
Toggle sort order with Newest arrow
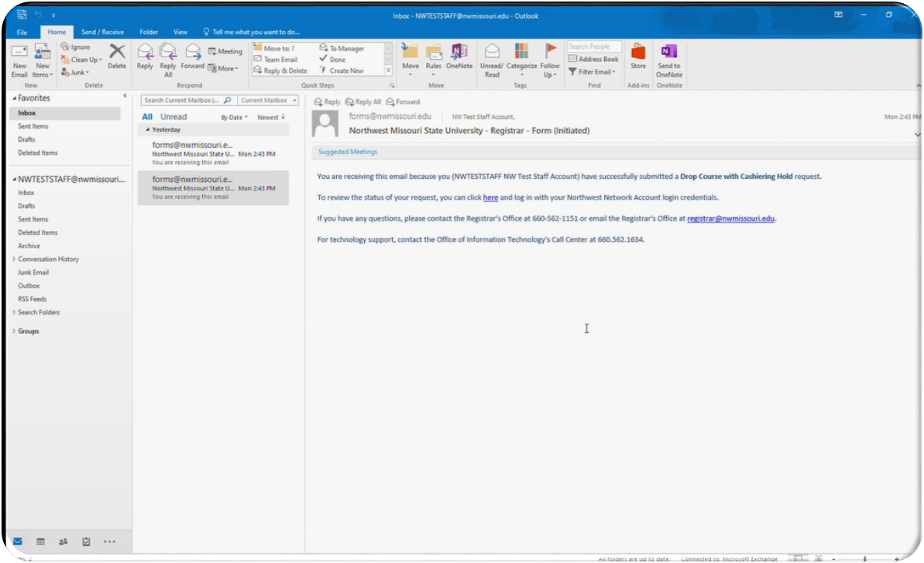(271, 117)
